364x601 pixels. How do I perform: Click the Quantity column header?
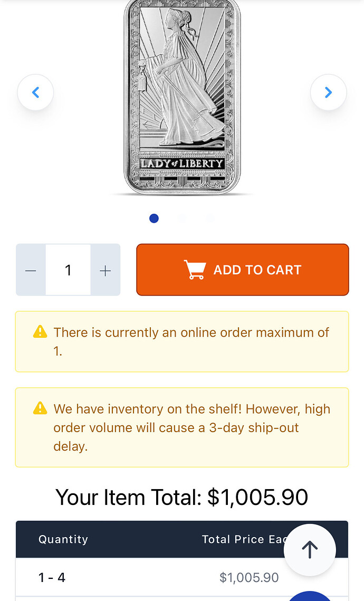(63, 539)
